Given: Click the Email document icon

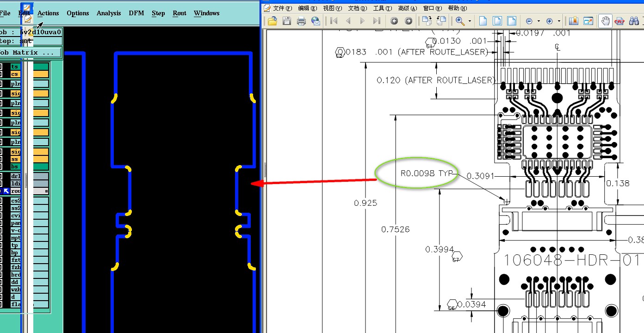Looking at the screenshot, I should (x=316, y=21).
